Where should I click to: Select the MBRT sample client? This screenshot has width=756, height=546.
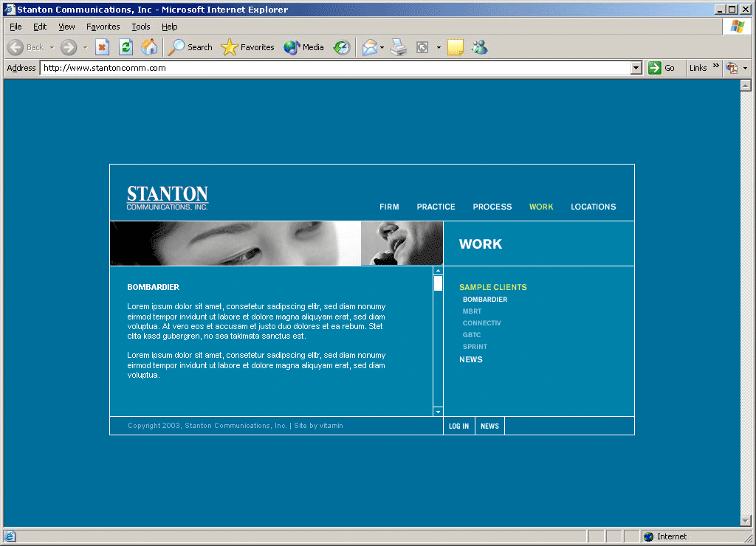pyautogui.click(x=472, y=311)
